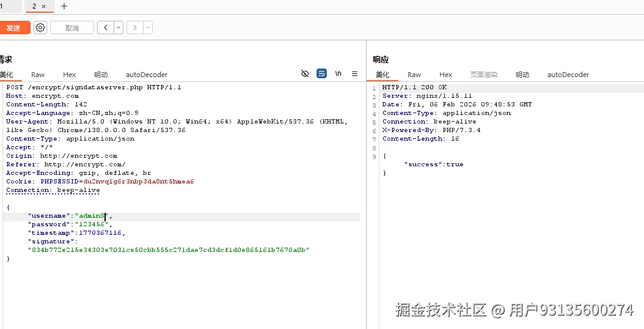Select the response Hex tab

coord(445,75)
